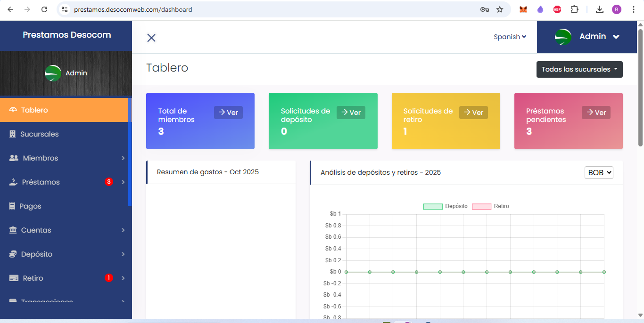Viewport: 644px width, 323px height.
Task: Open the Préstamos sidebar menu item
Action: (41, 182)
